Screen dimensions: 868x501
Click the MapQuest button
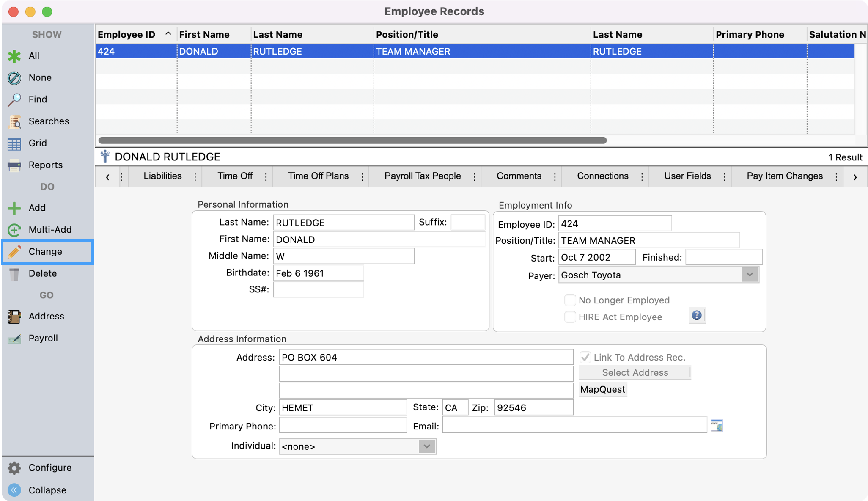tap(602, 389)
